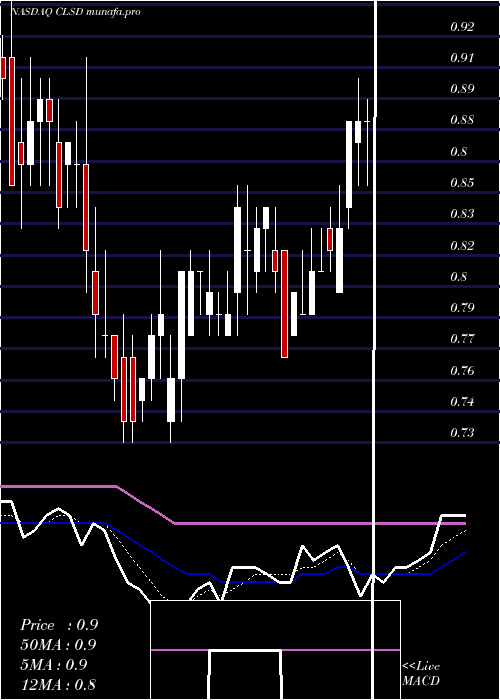Screen dimensions: 500x700
Task: Click the 0.83 price axis label
Action: (x=462, y=213)
